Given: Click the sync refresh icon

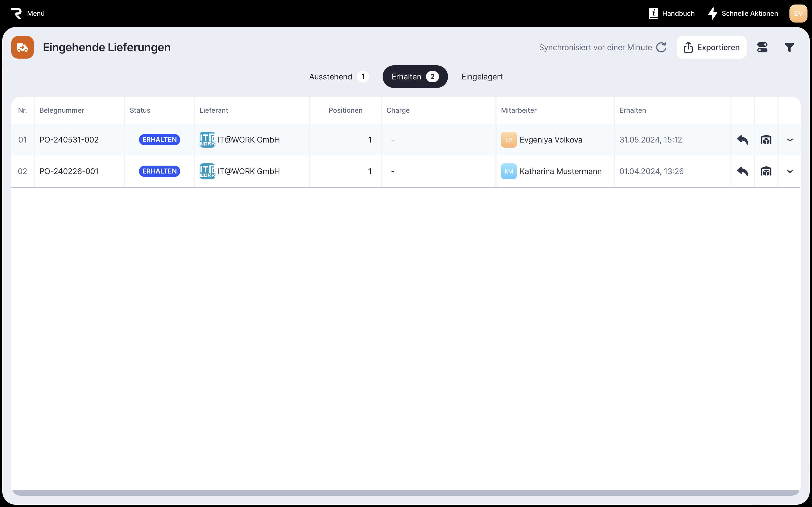Looking at the screenshot, I should (x=661, y=47).
